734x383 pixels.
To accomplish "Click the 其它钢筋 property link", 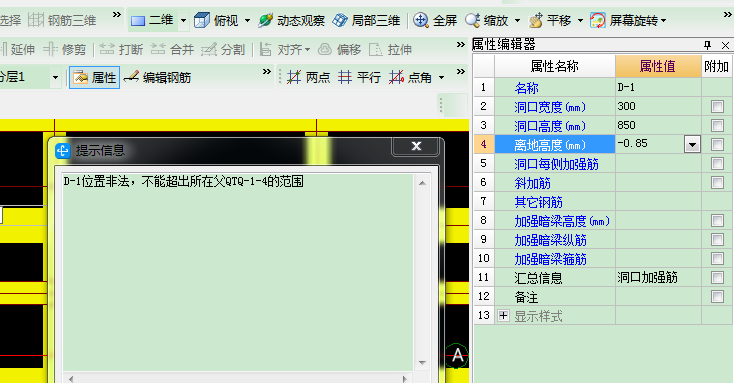I will coord(538,202).
